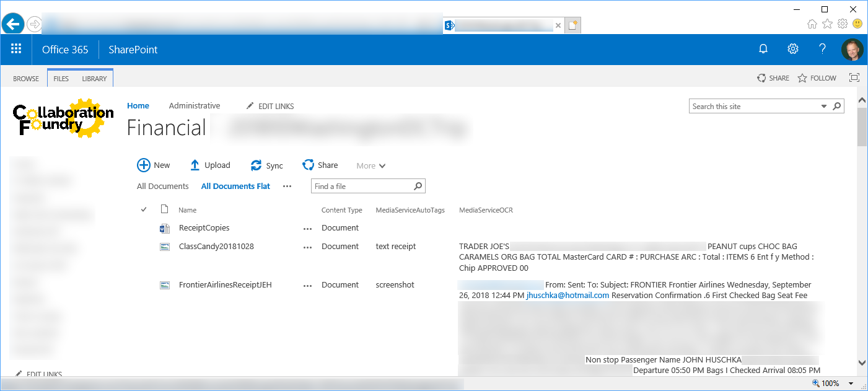Screen dimensions: 868x391
Task: Click the Upload button
Action: pos(210,165)
